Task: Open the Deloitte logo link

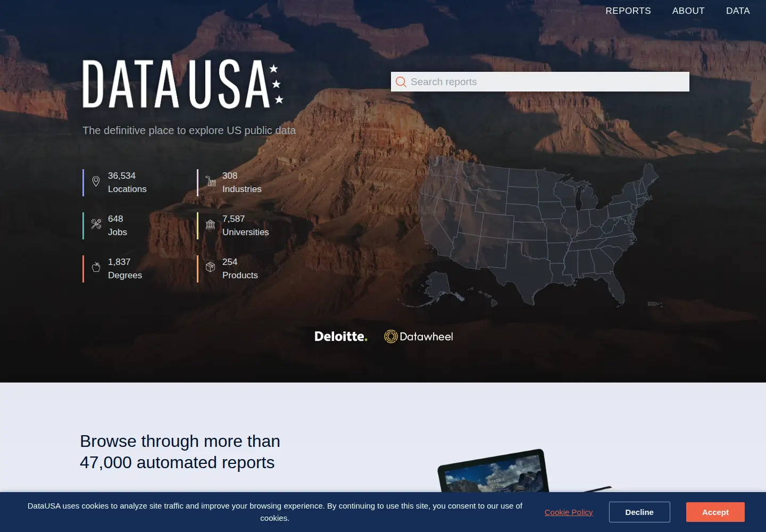Action: coord(341,336)
